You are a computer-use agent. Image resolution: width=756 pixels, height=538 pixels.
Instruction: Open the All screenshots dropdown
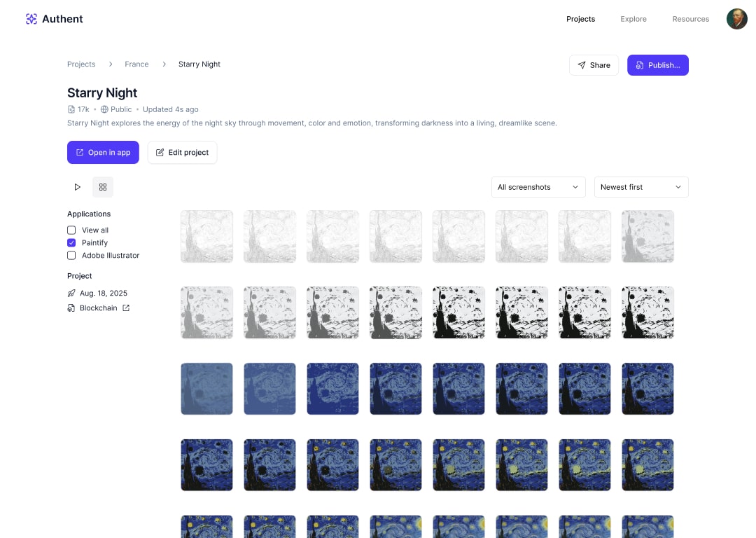point(538,187)
